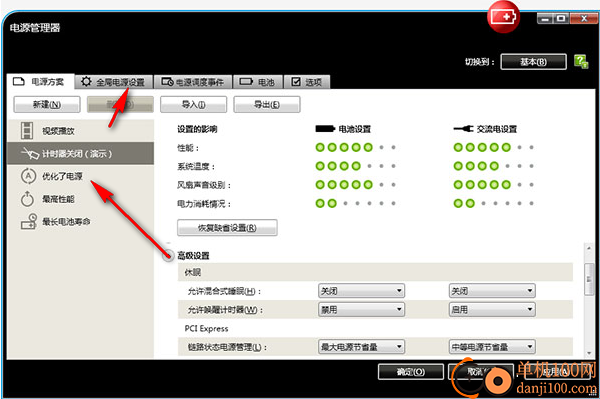
Task: Open the 全局电源设置 tab
Action: [x=114, y=82]
